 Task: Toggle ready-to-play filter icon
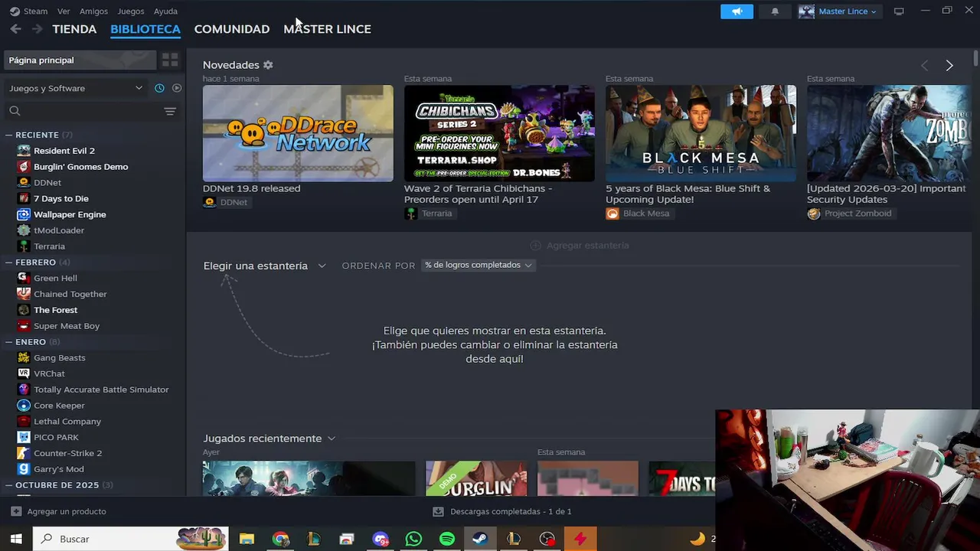pos(177,88)
